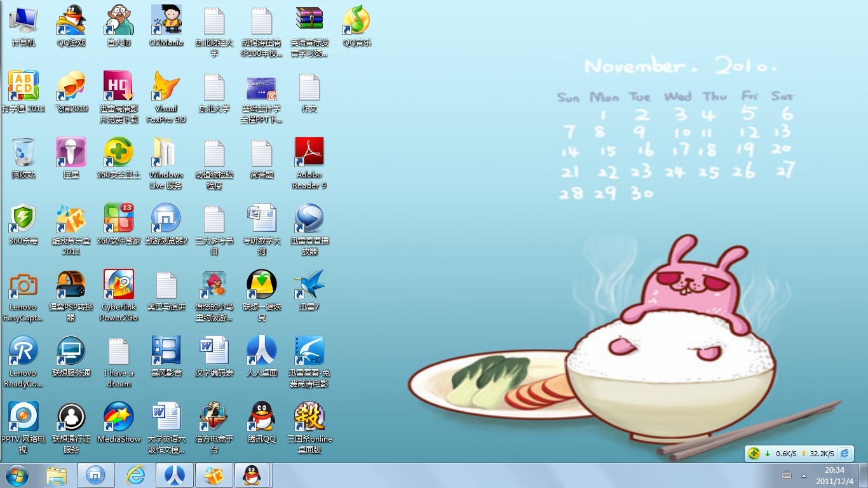Select the 简答题 file
The width and height of the screenshot is (868, 488).
[x=262, y=158]
